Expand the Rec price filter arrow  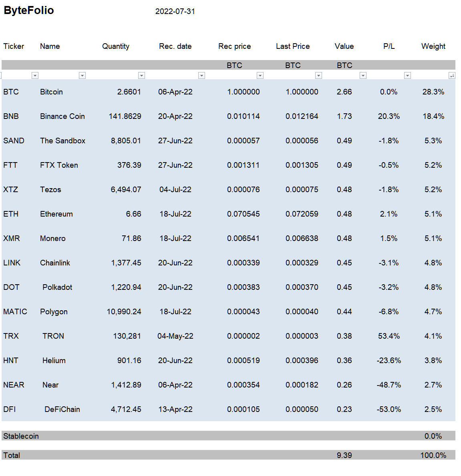[260, 76]
